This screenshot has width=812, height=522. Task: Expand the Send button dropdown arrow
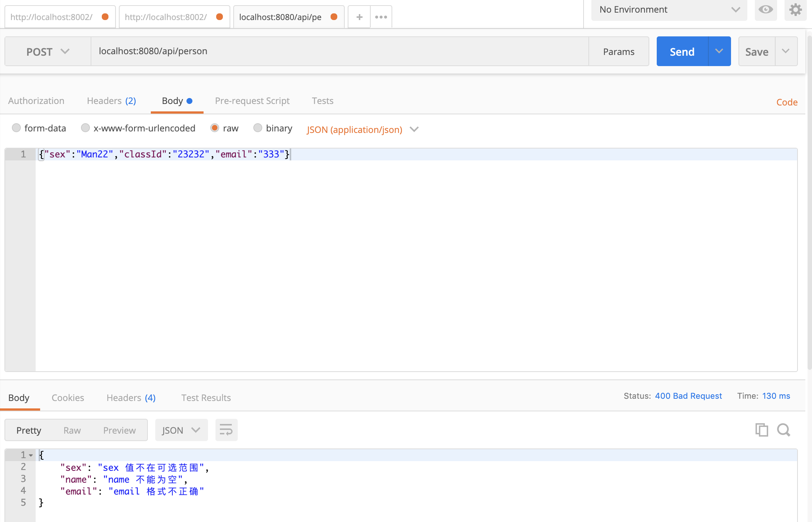coord(719,51)
